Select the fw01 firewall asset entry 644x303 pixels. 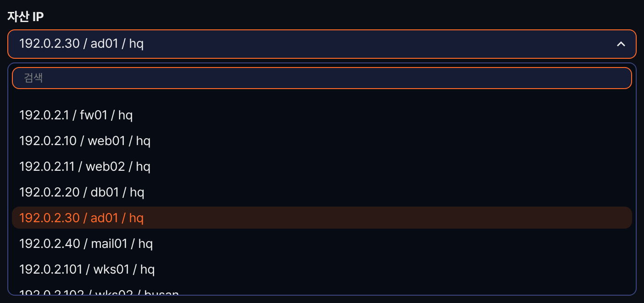pos(322,115)
